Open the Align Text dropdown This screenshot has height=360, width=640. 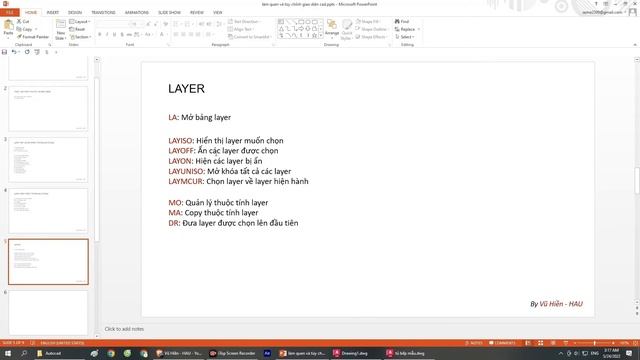241,29
